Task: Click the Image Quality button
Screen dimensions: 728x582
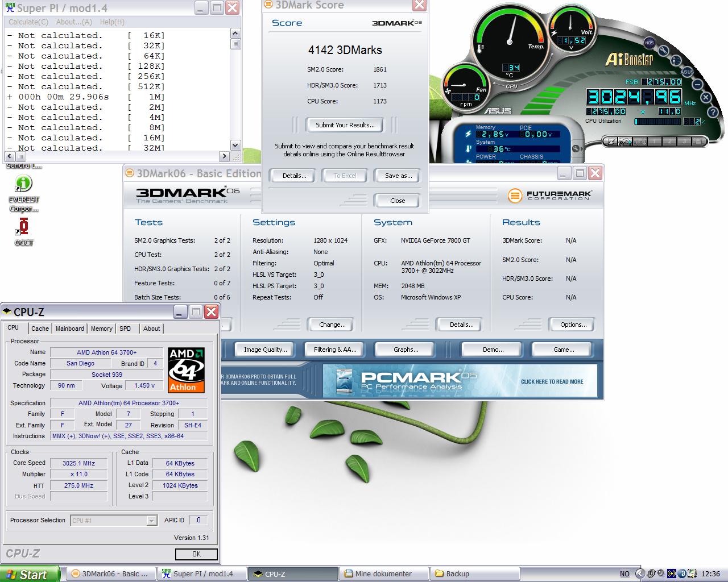Action: pos(265,350)
